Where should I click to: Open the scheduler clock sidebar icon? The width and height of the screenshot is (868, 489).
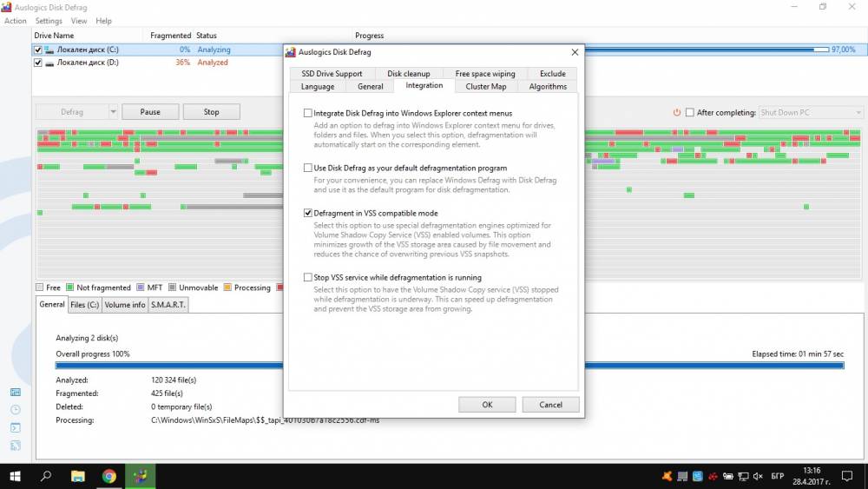(x=16, y=410)
